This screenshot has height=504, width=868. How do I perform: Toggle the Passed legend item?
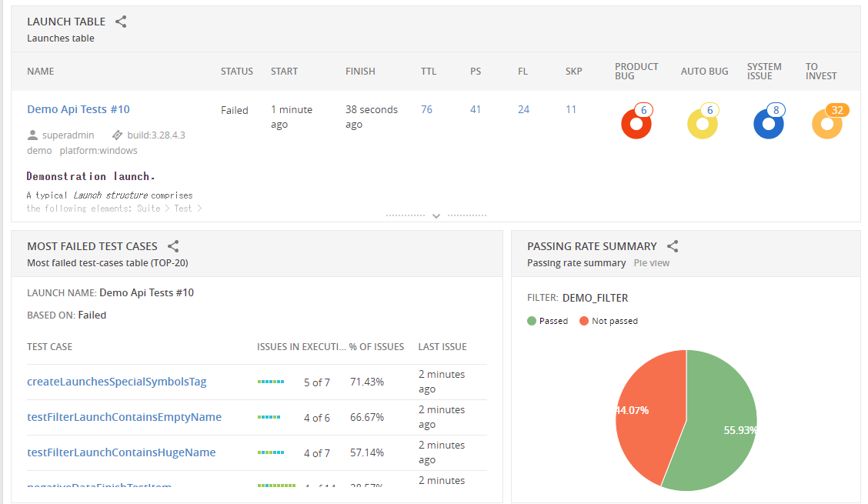547,321
